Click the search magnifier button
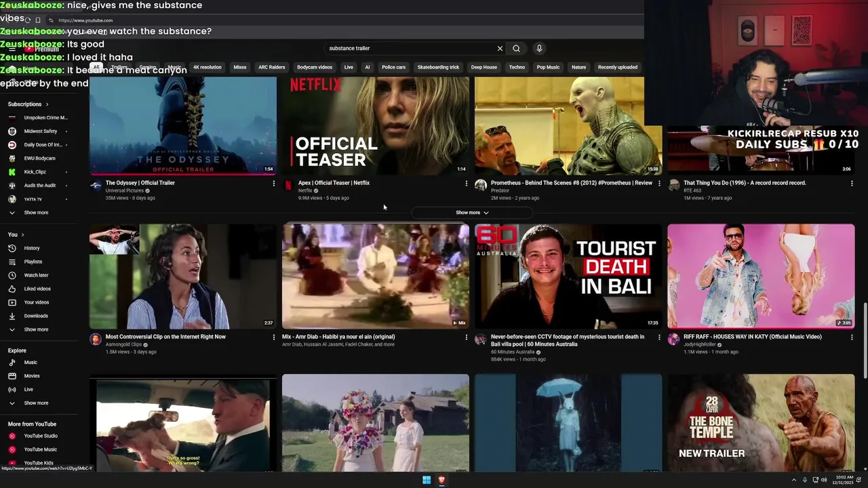 (516, 48)
